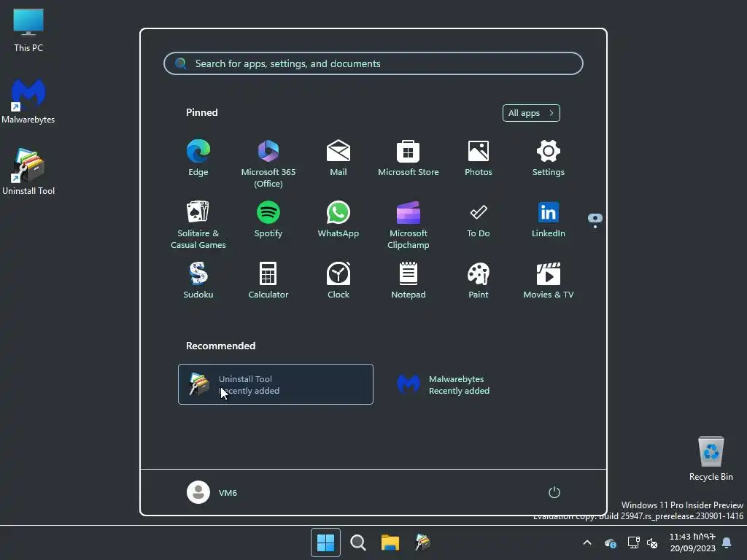Open the clock and date flyout
This screenshot has height=560, width=747.
pos(693,542)
